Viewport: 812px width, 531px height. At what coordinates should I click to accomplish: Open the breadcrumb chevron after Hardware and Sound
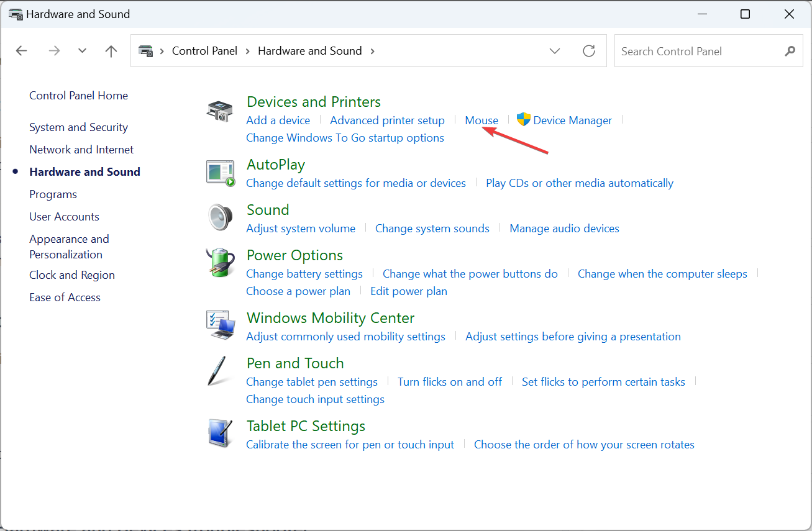pyautogui.click(x=372, y=51)
